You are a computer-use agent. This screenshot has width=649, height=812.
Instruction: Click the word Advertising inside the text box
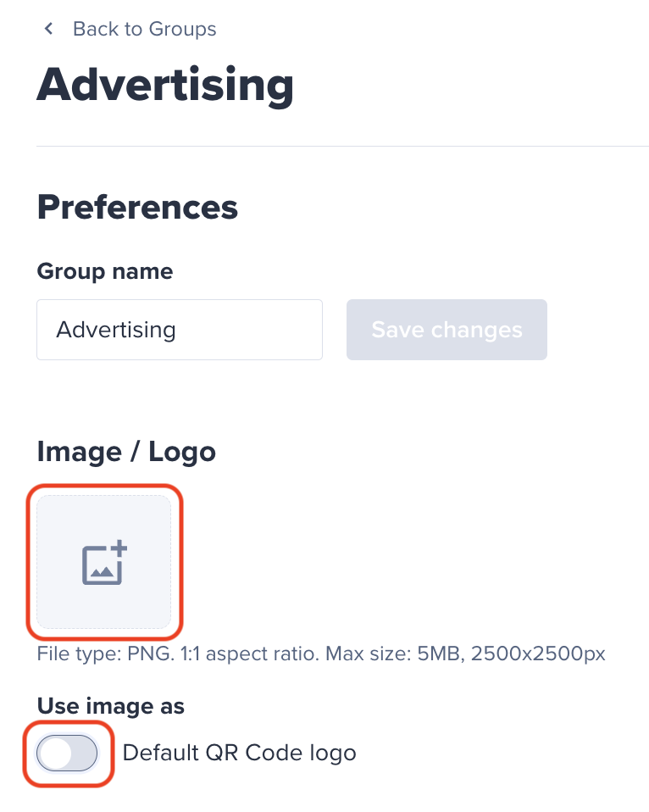(x=116, y=330)
